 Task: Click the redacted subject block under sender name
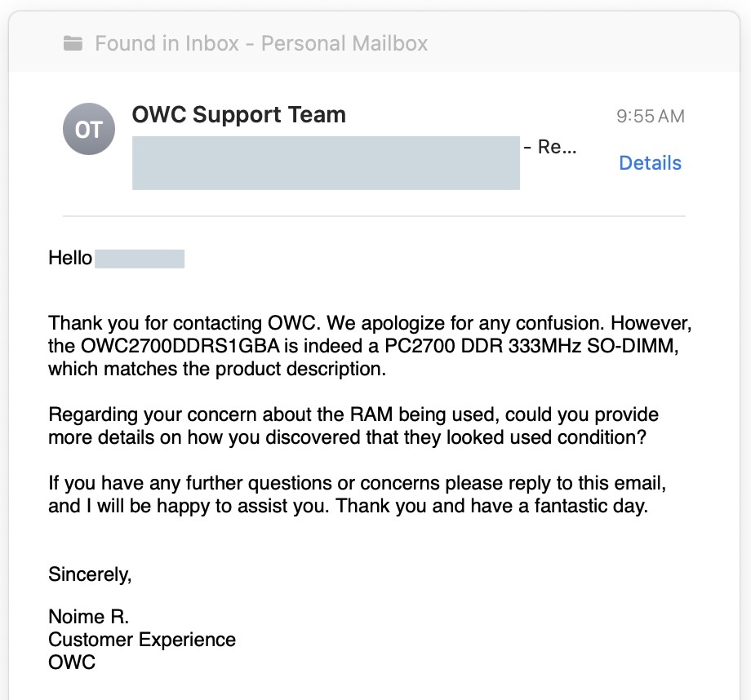click(327, 163)
